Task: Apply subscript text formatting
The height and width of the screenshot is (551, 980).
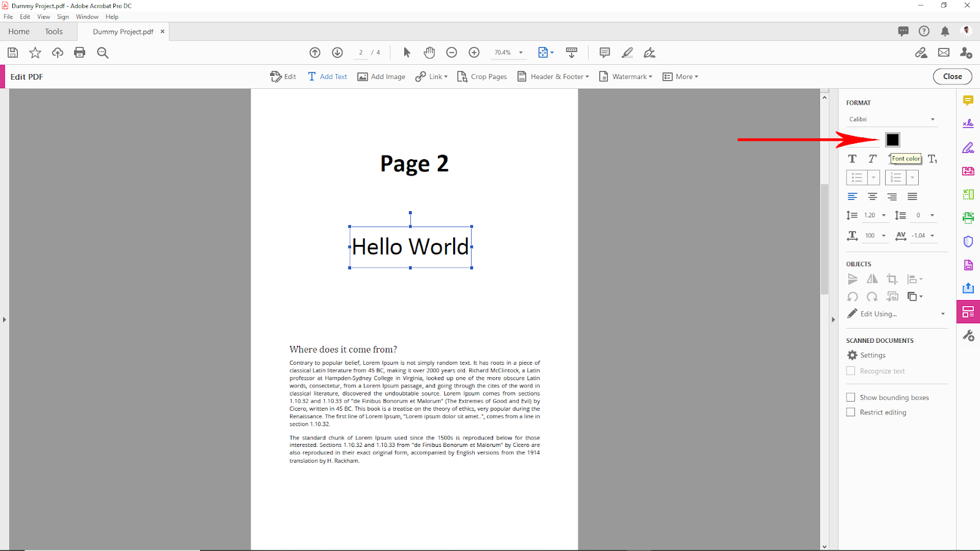Action: pos(932,159)
